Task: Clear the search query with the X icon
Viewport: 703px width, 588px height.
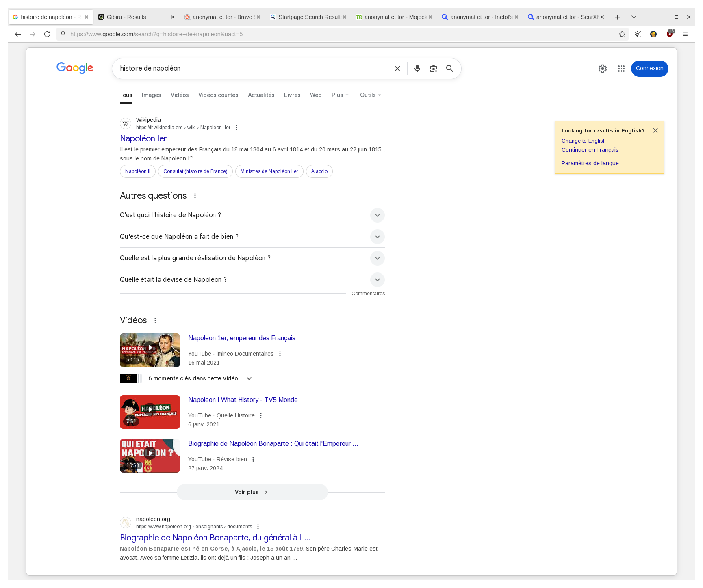Action: (x=397, y=68)
